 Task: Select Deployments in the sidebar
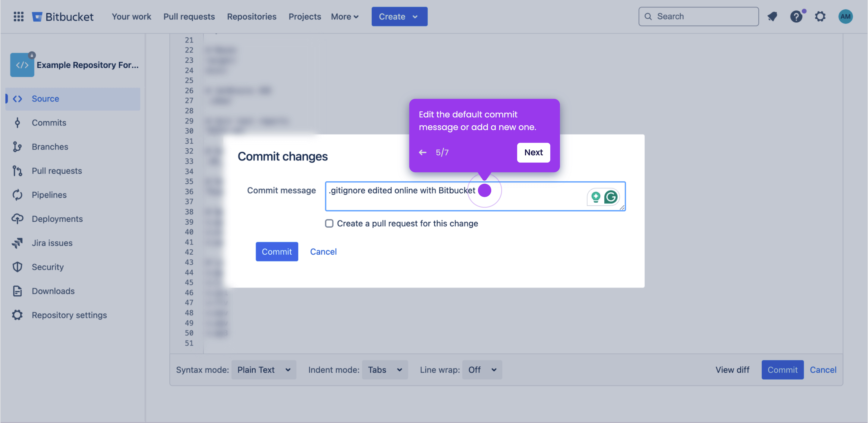click(73, 219)
